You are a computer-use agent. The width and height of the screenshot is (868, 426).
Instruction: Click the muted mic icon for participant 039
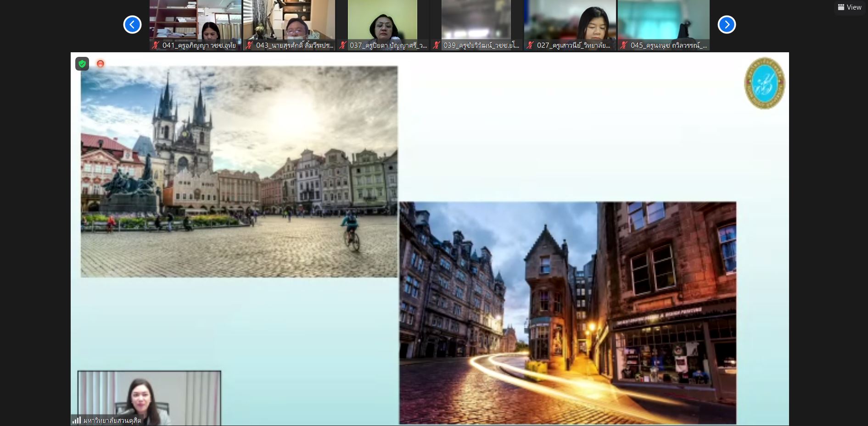tap(437, 45)
